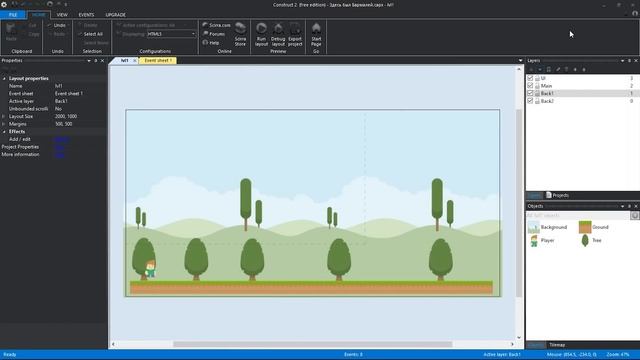Select the Back1 layer row
The height and width of the screenshot is (360, 640).
pos(582,93)
